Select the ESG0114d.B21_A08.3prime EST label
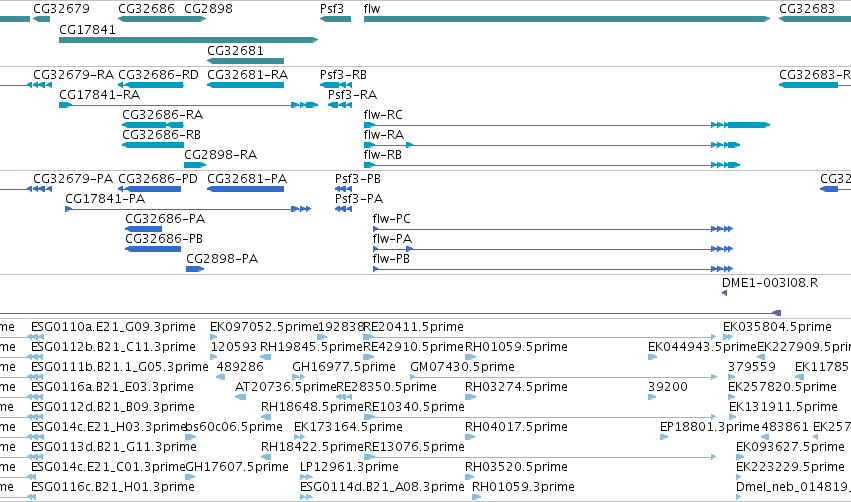 tap(382, 487)
